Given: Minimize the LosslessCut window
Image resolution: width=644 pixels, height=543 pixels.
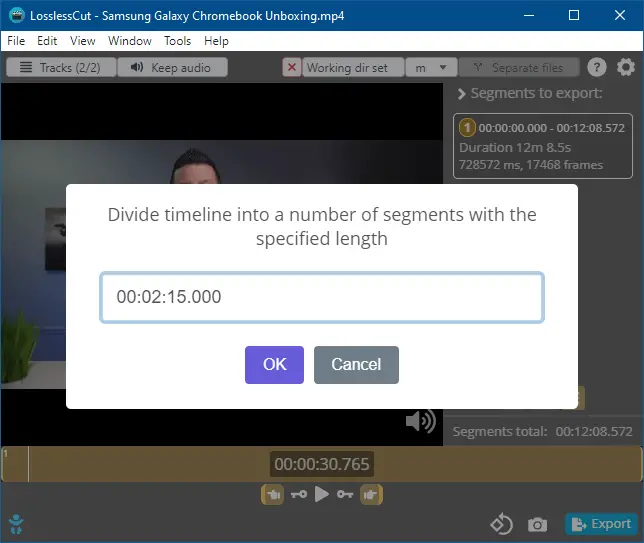Looking at the screenshot, I should click(x=529, y=15).
